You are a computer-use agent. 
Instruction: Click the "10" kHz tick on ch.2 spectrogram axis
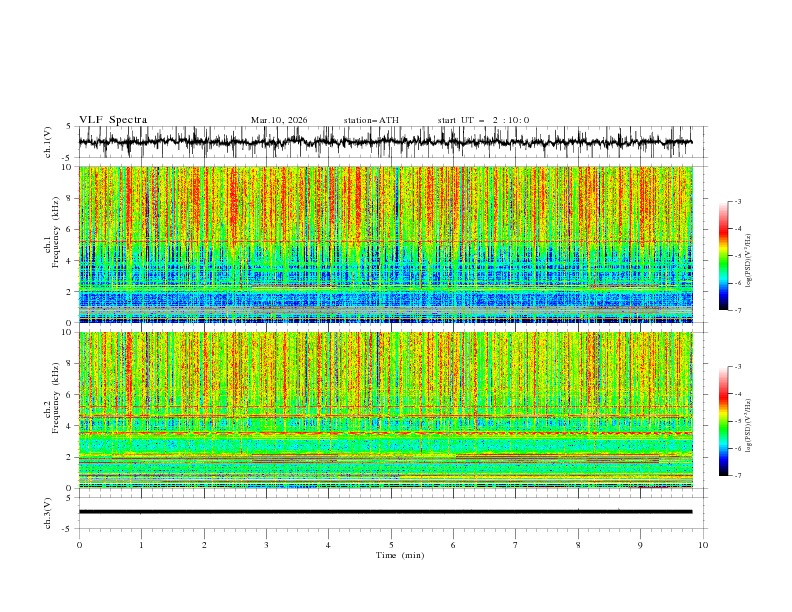click(x=68, y=332)
